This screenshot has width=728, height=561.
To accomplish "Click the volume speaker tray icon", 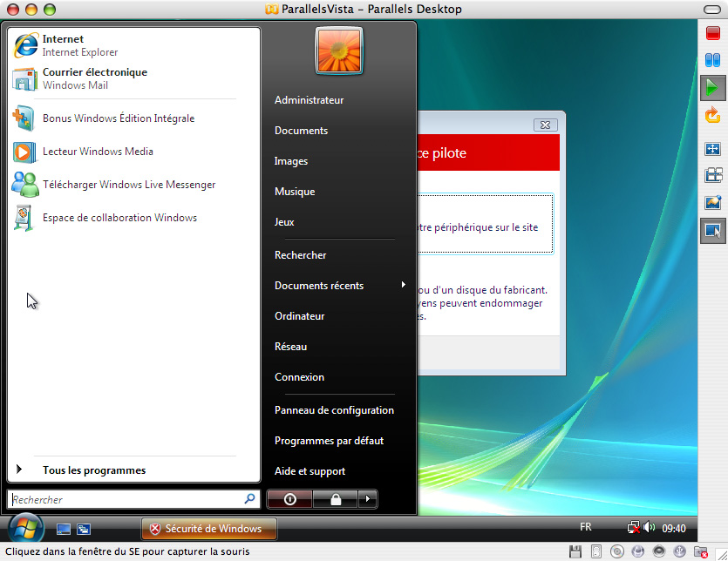I will [x=649, y=527].
